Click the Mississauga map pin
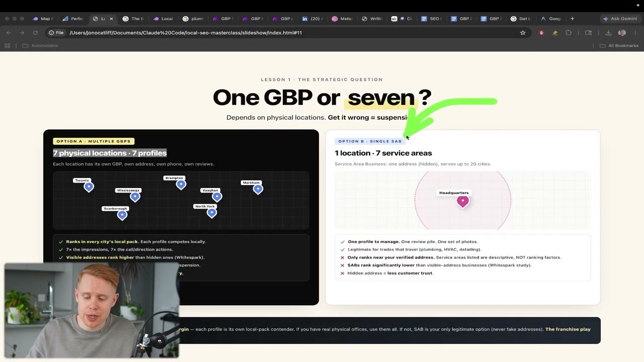Image resolution: width=644 pixels, height=362 pixels. tap(135, 197)
